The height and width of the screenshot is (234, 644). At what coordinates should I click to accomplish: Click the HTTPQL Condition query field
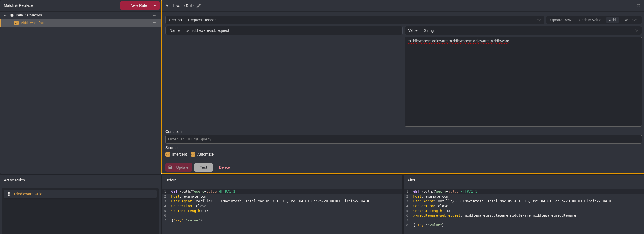(x=403, y=139)
